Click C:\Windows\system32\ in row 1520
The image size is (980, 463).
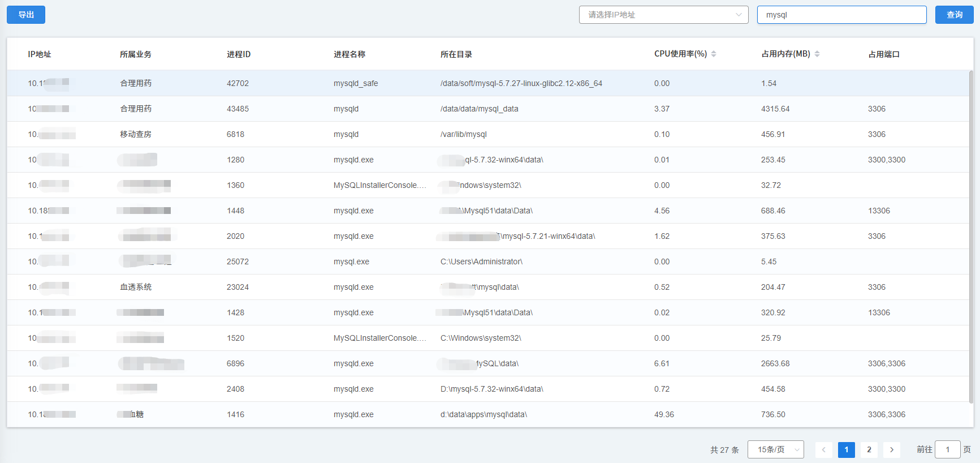click(481, 338)
